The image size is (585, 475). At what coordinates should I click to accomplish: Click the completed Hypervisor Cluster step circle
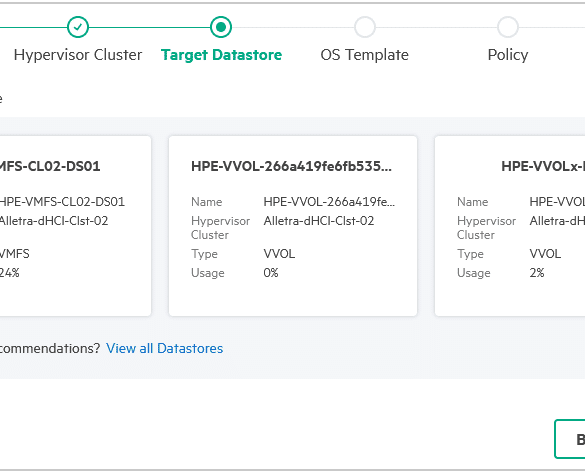78,27
